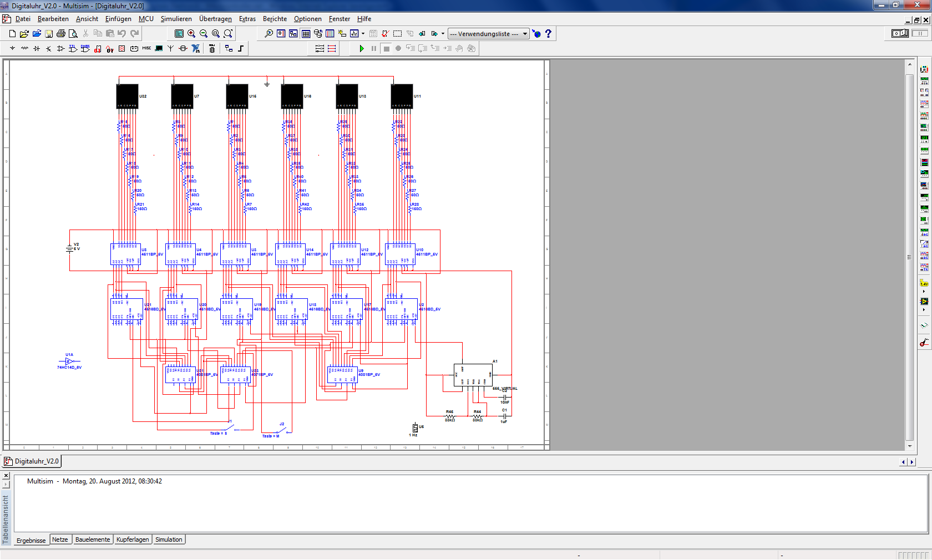
Task: Open the Multisim help
Action: pyautogui.click(x=548, y=34)
